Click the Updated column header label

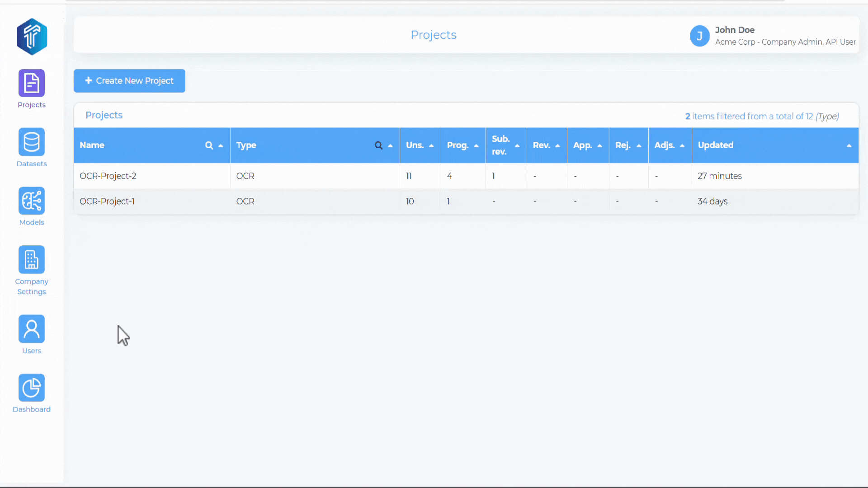pyautogui.click(x=715, y=145)
